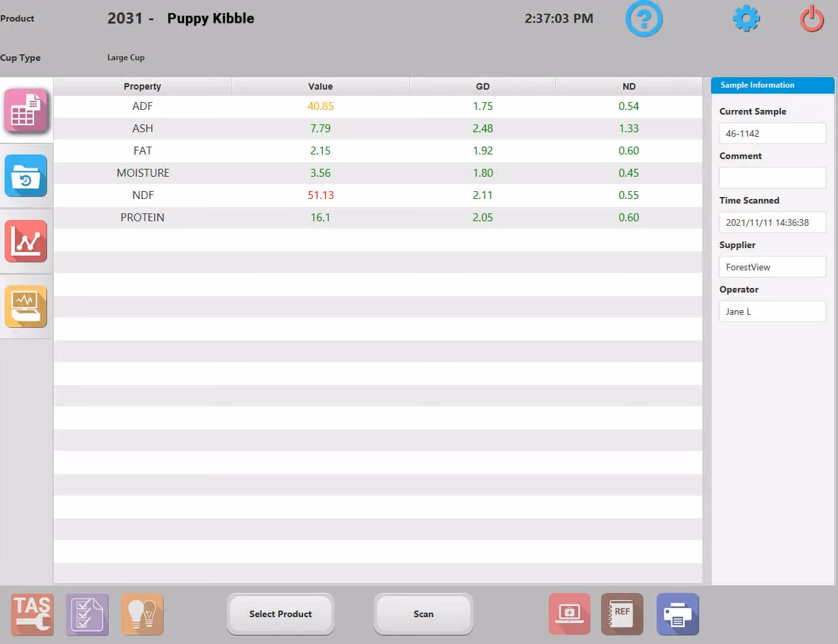
Task: Select the FAT property row label
Action: pyautogui.click(x=142, y=151)
